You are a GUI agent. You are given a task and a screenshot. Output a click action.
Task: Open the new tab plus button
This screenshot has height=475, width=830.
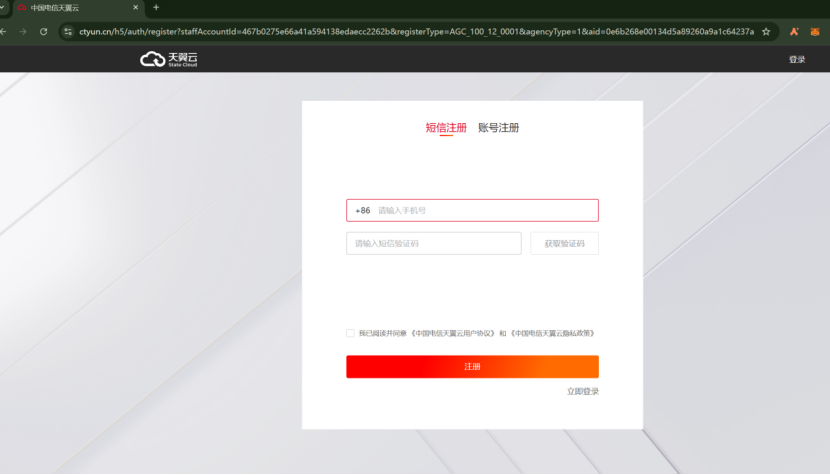156,7
